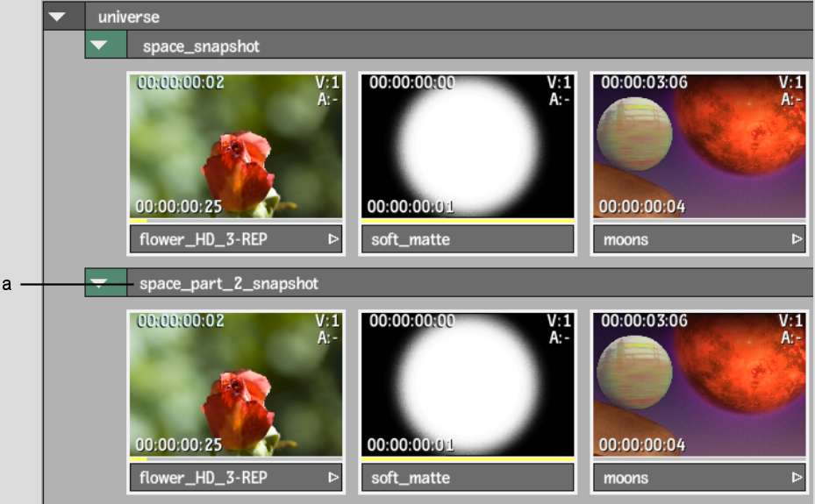Select moons thumbnail in space_snapshot
The height and width of the screenshot is (504, 815).
coord(698,146)
